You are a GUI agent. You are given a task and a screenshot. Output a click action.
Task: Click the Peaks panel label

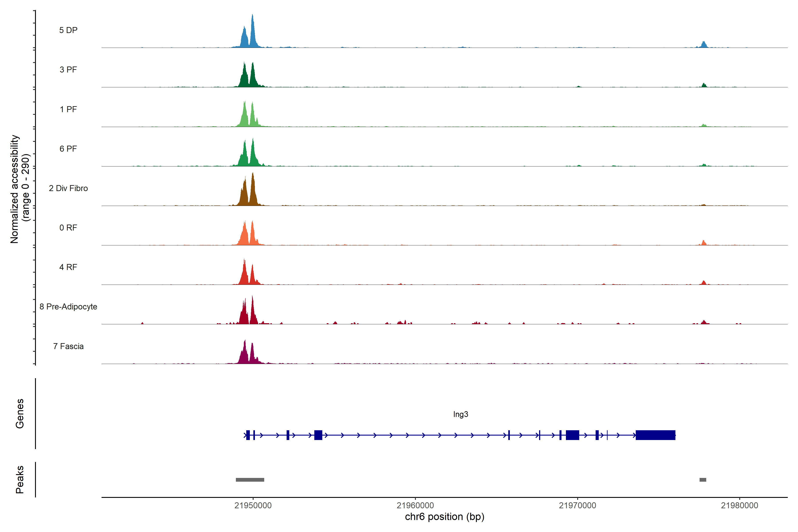[x=20, y=479]
